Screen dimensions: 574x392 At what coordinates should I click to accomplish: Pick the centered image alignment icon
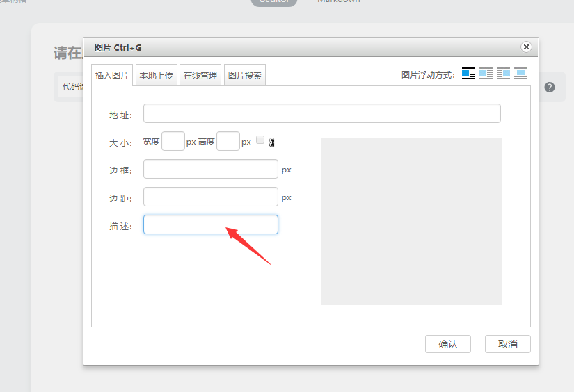tap(520, 74)
